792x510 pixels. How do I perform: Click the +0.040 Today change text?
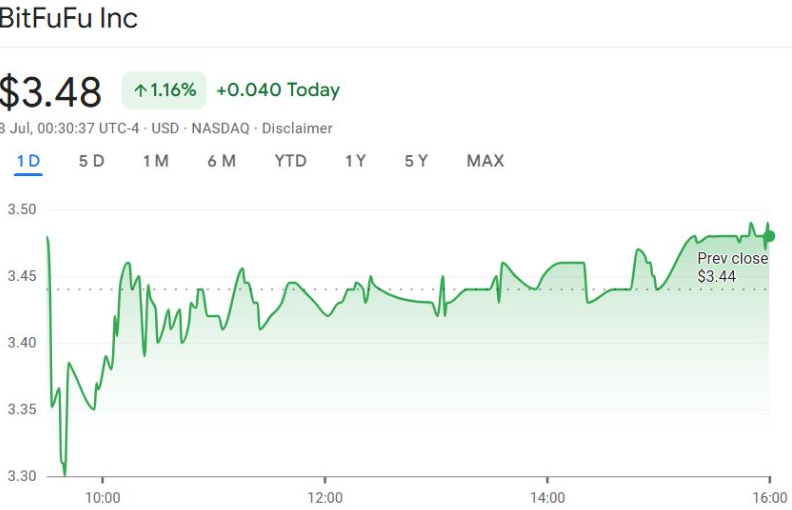(278, 90)
